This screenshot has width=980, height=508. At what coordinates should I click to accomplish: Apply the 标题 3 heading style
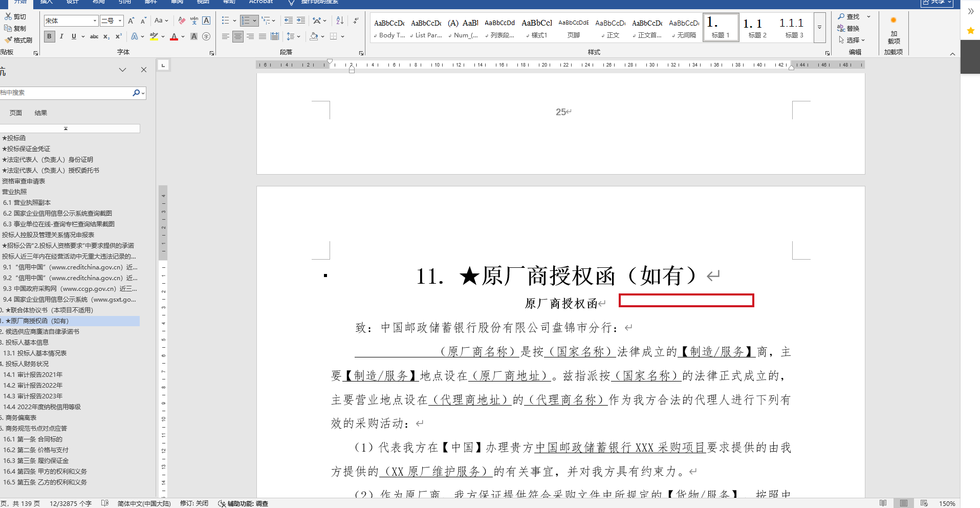(794, 27)
